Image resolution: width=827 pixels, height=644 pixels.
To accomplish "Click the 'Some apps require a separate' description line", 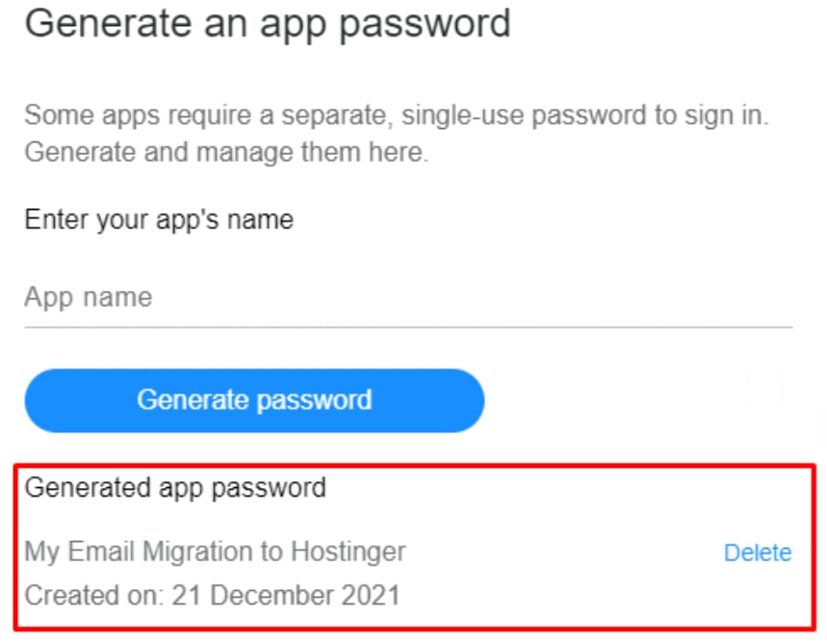I will (x=396, y=116).
